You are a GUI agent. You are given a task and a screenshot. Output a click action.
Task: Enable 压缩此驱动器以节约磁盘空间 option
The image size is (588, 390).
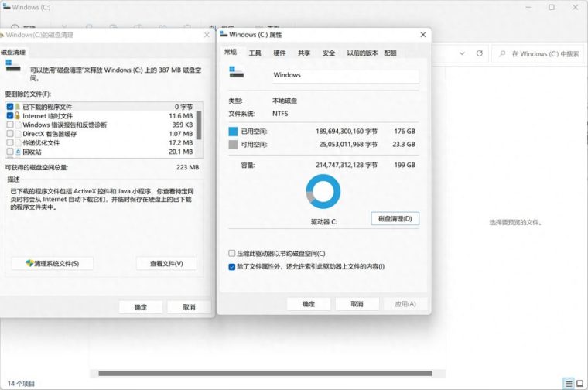tap(232, 254)
